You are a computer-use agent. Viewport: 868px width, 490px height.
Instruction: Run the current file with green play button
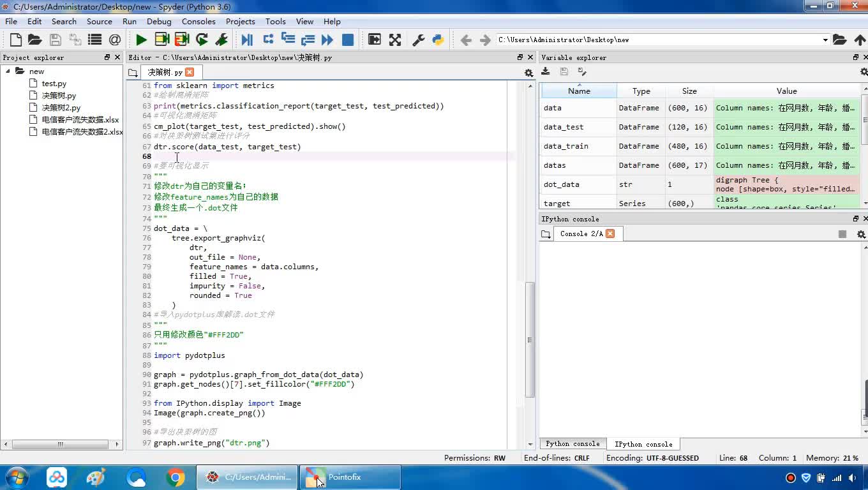pos(141,40)
